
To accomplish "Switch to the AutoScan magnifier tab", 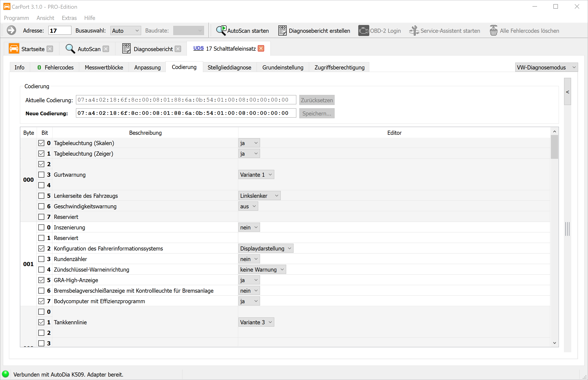I will pos(70,49).
